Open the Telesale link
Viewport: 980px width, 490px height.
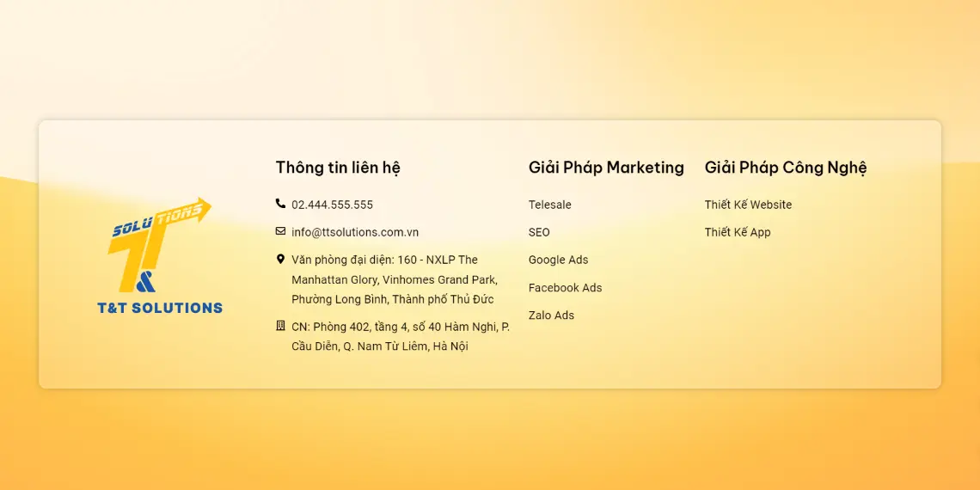549,205
